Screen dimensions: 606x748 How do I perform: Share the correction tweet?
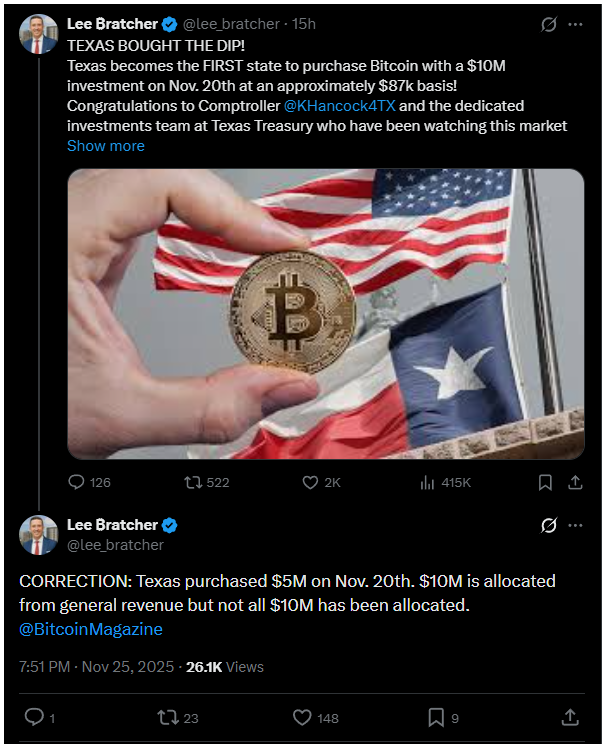coord(570,717)
